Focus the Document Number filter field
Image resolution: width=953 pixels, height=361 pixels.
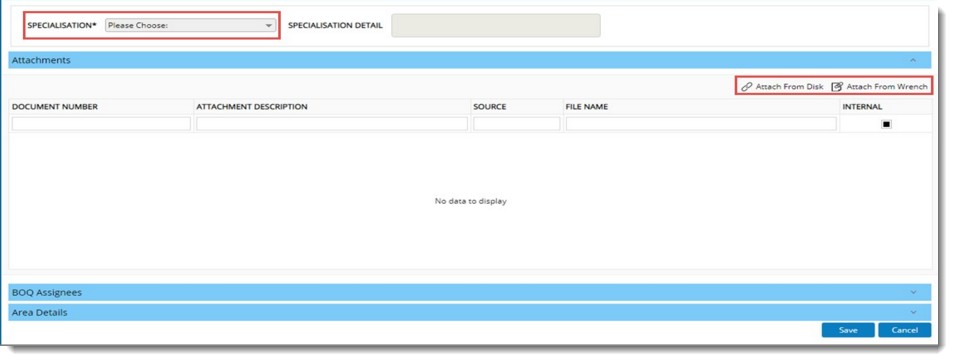click(x=101, y=124)
